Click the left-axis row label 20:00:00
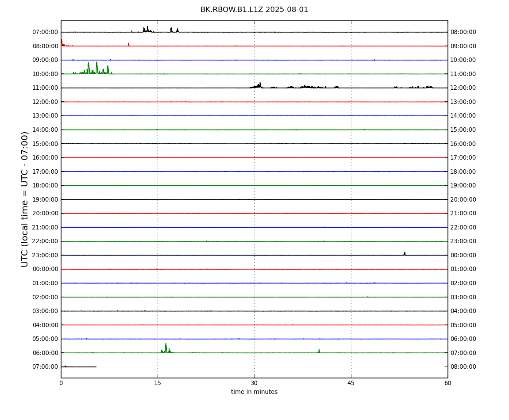Image resolution: width=509 pixels, height=420 pixels. point(46,214)
